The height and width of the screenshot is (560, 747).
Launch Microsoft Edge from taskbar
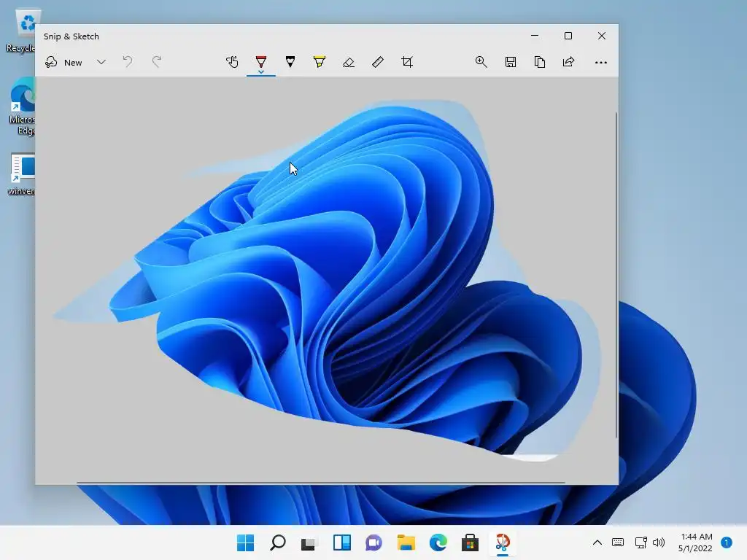(438, 542)
